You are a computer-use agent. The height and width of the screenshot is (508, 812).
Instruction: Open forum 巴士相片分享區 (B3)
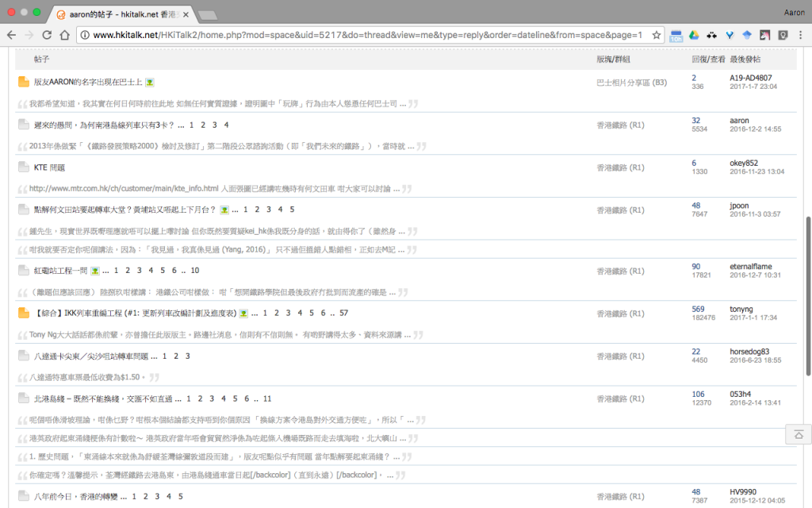(x=632, y=83)
